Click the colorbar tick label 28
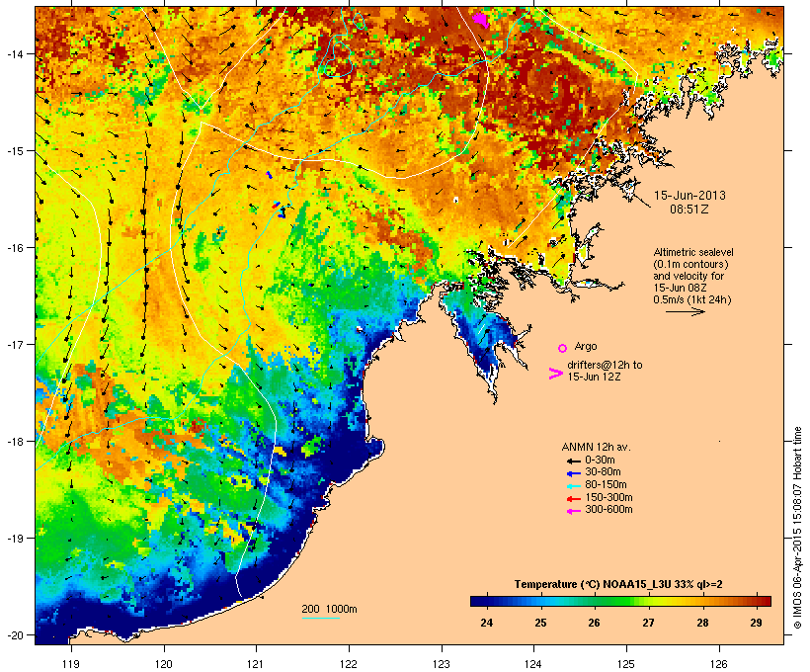This screenshot has width=810, height=672. click(x=702, y=623)
